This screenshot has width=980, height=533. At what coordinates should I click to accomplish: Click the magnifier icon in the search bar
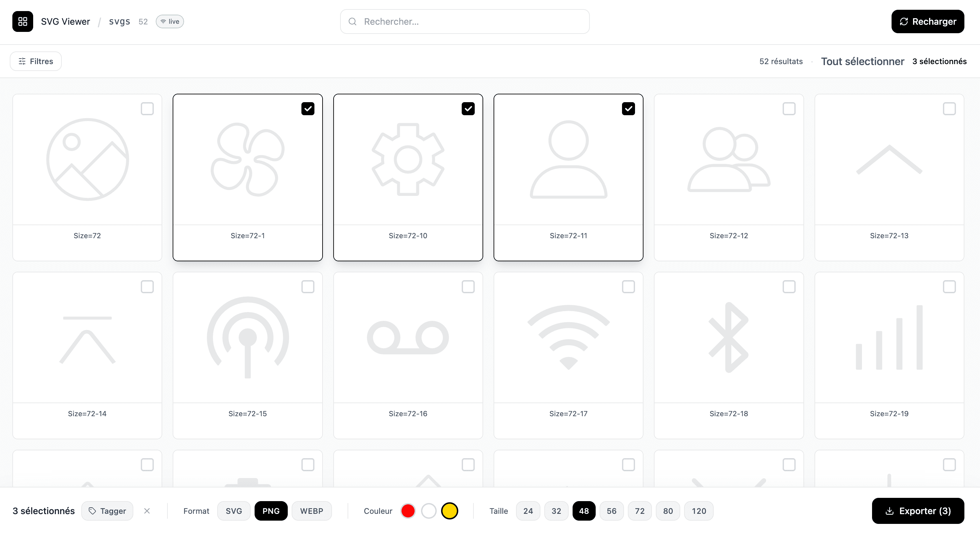click(x=352, y=21)
